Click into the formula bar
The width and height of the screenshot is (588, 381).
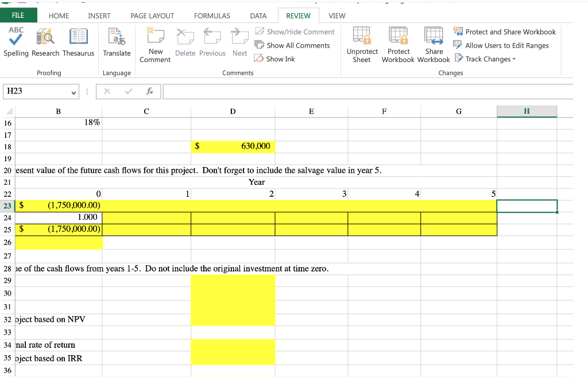[368, 91]
